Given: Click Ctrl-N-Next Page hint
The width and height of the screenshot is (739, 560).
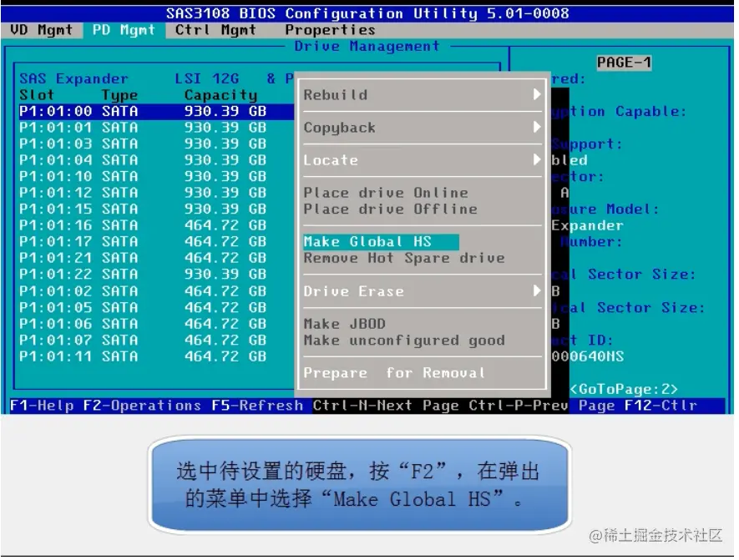Looking at the screenshot, I should [x=386, y=406].
